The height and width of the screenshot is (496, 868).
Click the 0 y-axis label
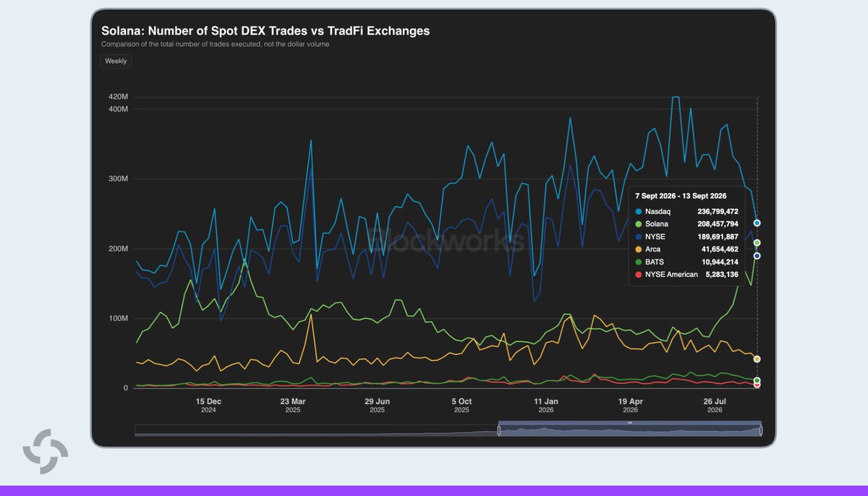pos(126,388)
